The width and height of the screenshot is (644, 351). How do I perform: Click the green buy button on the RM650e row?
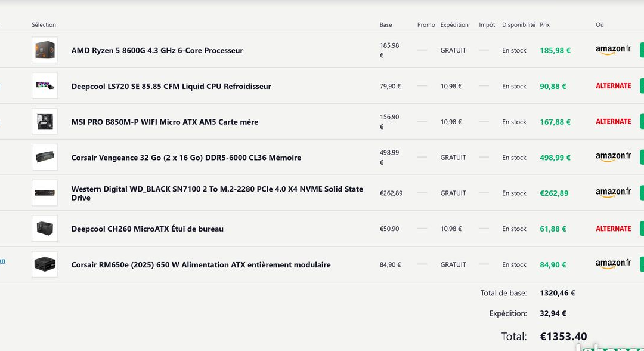click(x=642, y=264)
